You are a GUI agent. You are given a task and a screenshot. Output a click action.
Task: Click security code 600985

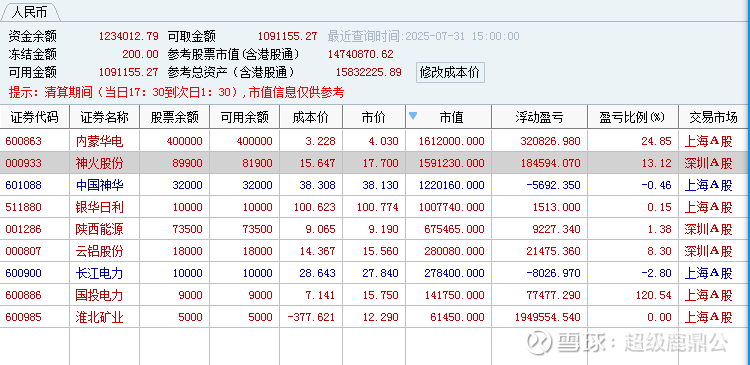coord(23,317)
